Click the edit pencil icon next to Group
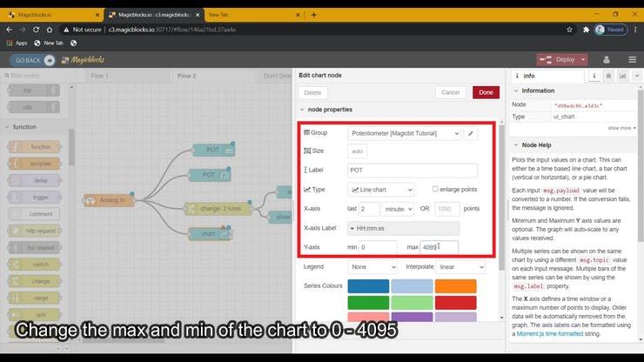Image resolution: width=644 pixels, height=362 pixels. [471, 133]
